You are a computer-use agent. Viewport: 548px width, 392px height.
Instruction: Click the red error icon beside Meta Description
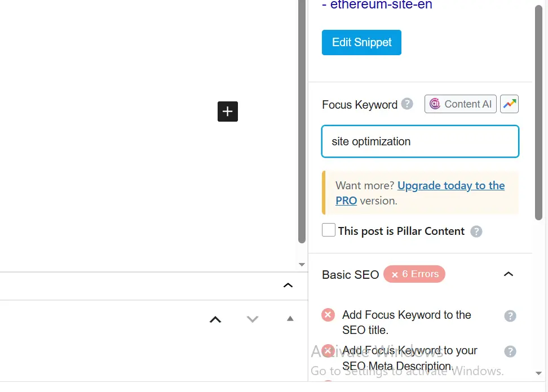pyautogui.click(x=328, y=350)
